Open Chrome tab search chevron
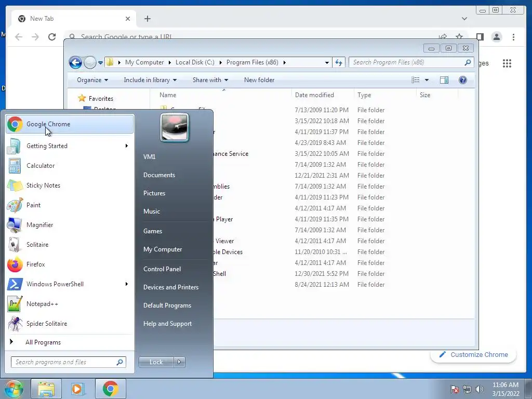This screenshot has height=399, width=532. (464, 19)
